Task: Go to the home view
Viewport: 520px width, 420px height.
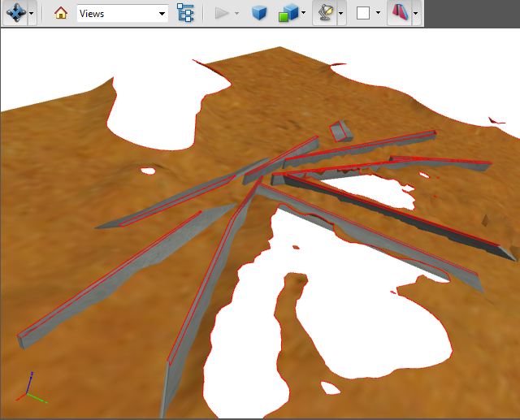Action: click(61, 13)
